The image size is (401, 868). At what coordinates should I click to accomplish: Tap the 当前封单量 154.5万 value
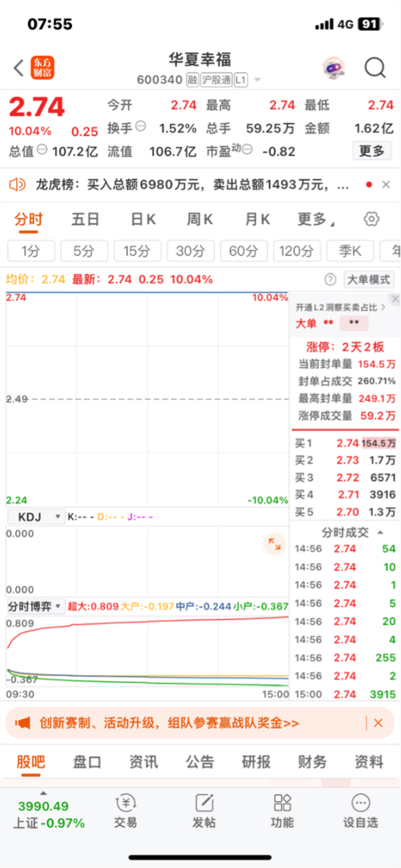pyautogui.click(x=376, y=364)
